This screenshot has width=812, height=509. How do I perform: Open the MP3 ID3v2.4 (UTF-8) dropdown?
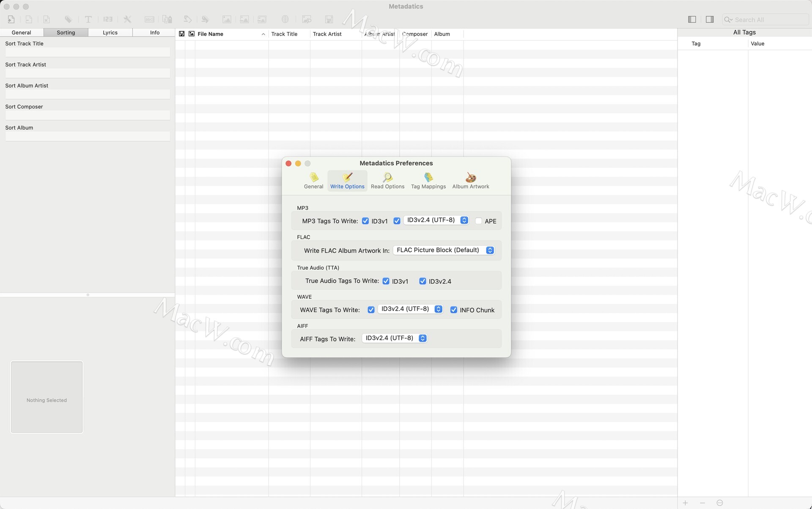[436, 220]
